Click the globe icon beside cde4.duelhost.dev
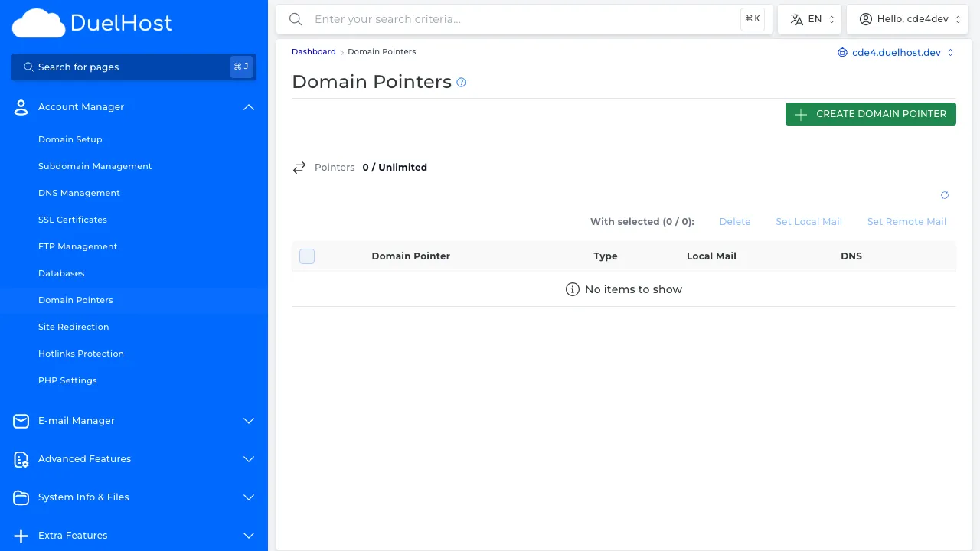Image resolution: width=980 pixels, height=551 pixels. click(x=842, y=52)
